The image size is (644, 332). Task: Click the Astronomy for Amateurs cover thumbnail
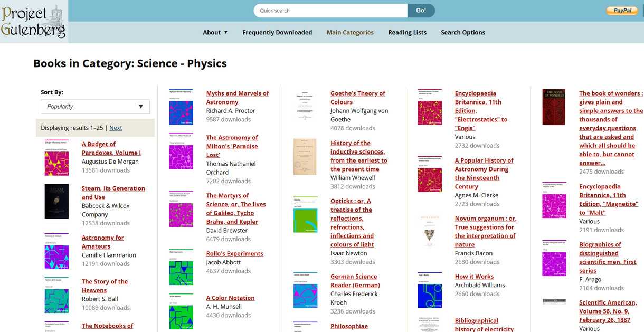coord(56,251)
